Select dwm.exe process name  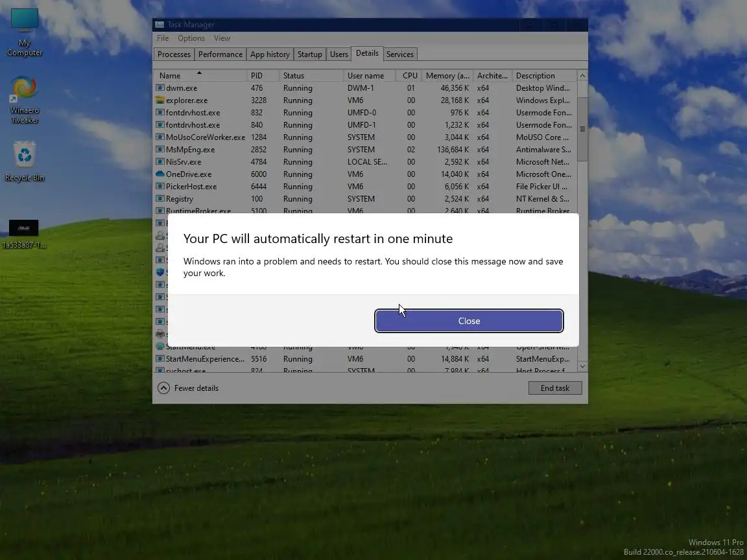(x=182, y=88)
